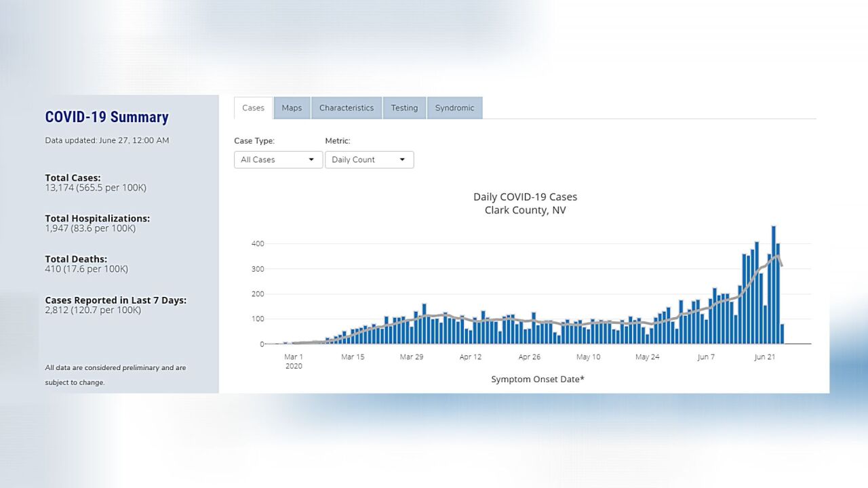Switch to the Cases tab
Screen dimensions: 868x488
pyautogui.click(x=253, y=108)
